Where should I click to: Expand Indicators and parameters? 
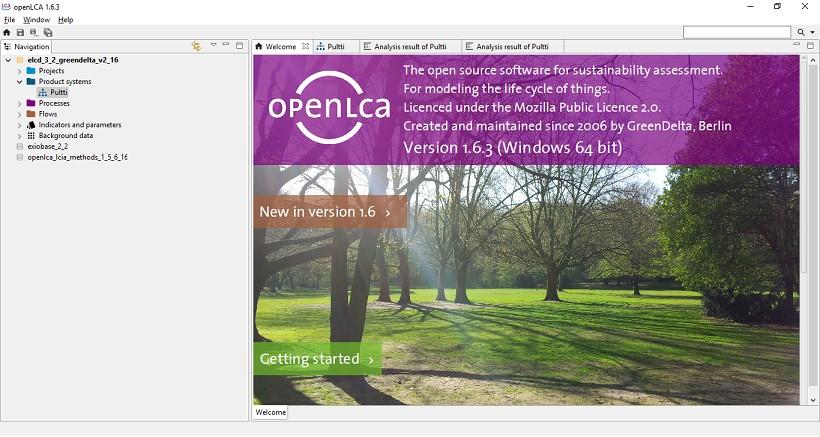[x=19, y=125]
